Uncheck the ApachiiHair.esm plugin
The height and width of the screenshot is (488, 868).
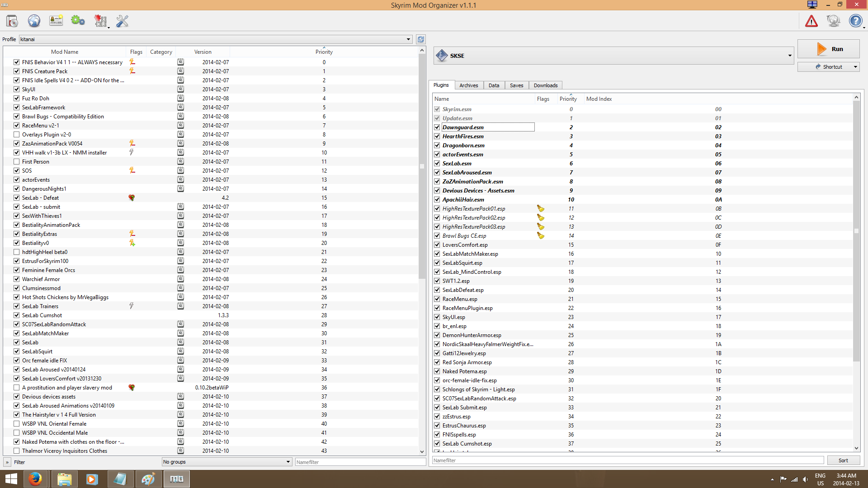(437, 200)
